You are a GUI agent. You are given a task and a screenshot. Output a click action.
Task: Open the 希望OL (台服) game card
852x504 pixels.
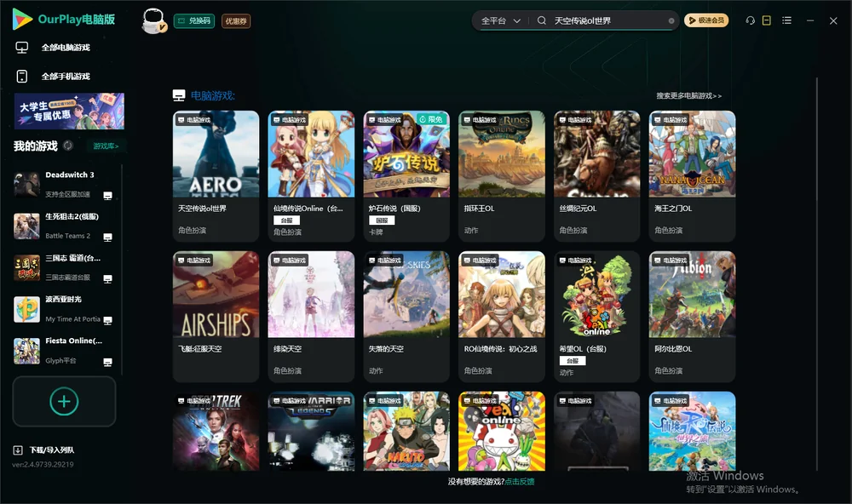coord(596,317)
